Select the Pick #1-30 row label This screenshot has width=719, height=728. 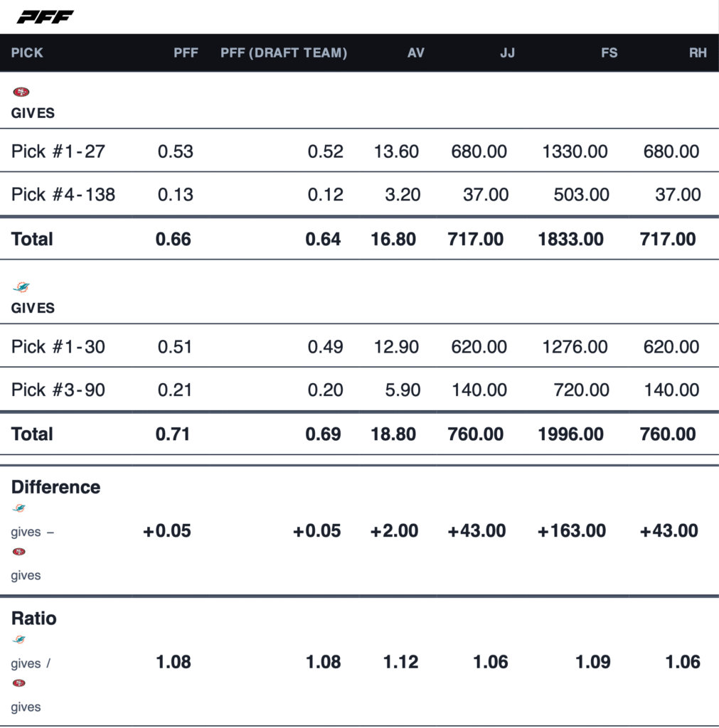(x=58, y=346)
